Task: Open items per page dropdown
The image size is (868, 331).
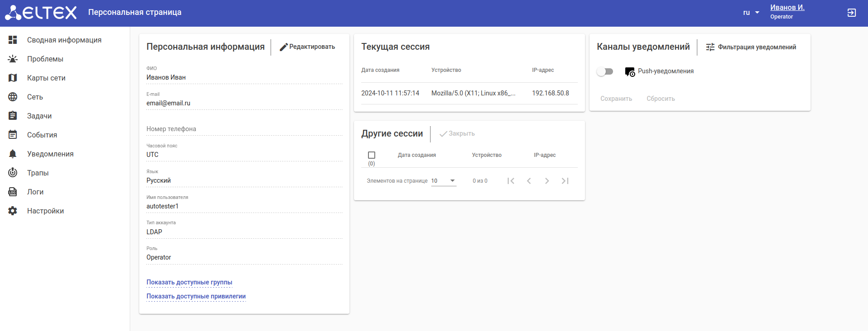Action: [443, 181]
